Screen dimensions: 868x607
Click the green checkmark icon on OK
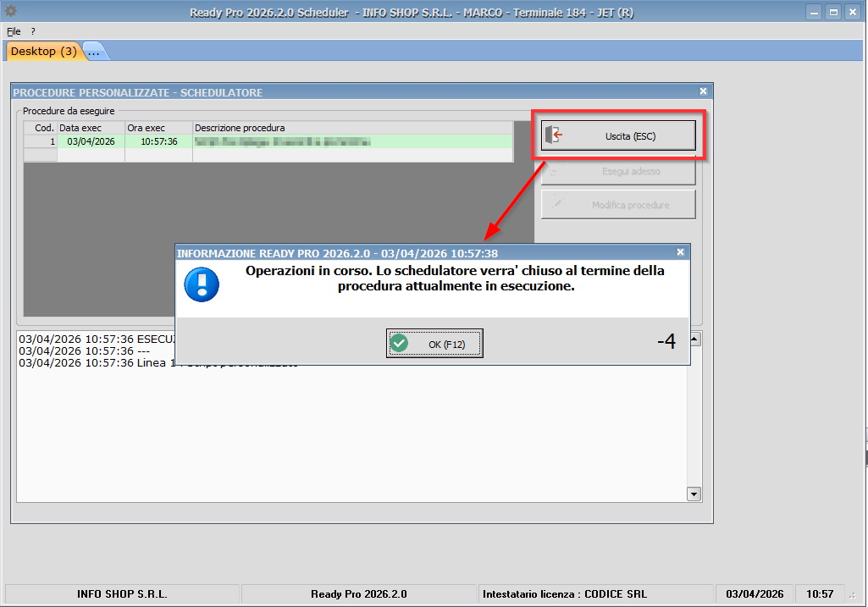(x=399, y=343)
